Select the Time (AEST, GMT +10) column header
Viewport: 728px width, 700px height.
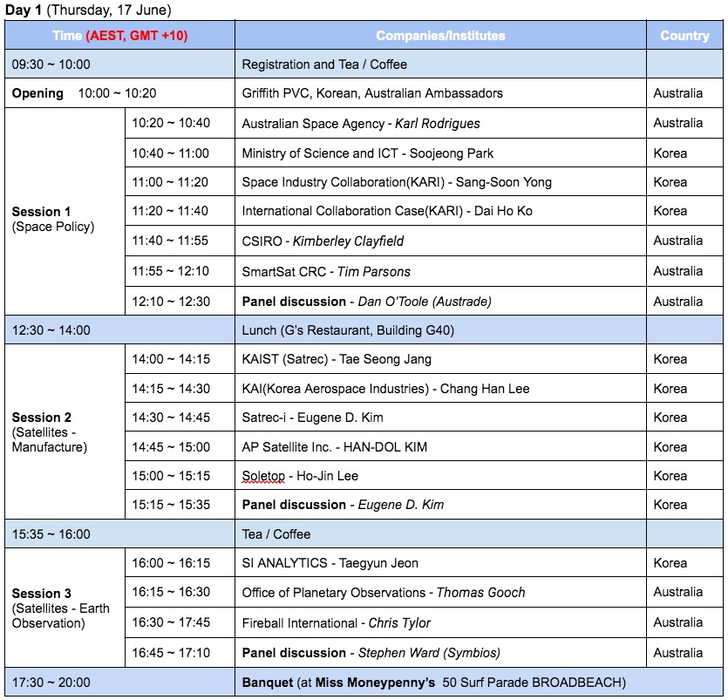click(119, 36)
